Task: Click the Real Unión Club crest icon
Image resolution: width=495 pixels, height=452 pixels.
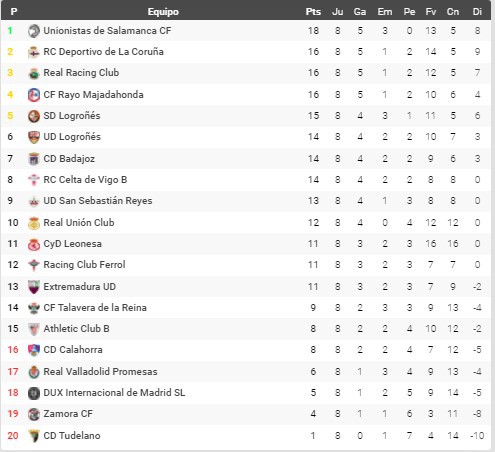Action: click(x=34, y=223)
